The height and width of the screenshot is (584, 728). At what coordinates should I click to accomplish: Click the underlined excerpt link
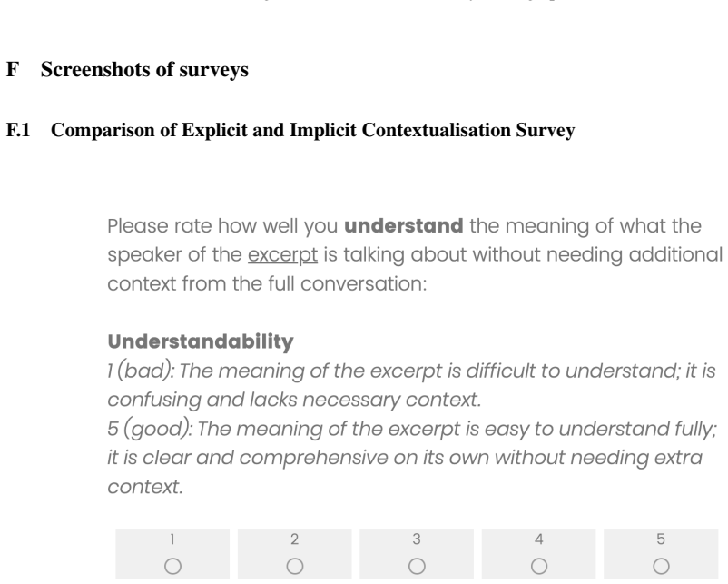tap(282, 255)
